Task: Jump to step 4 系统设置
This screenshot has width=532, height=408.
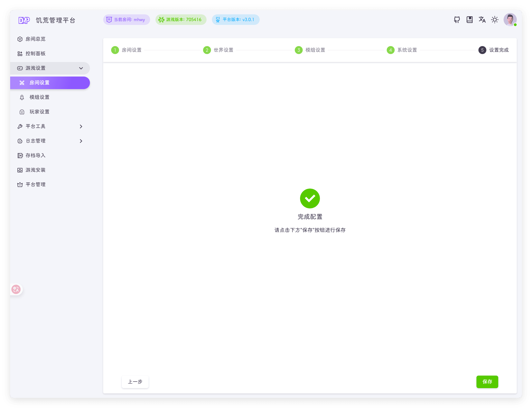Action: click(402, 50)
